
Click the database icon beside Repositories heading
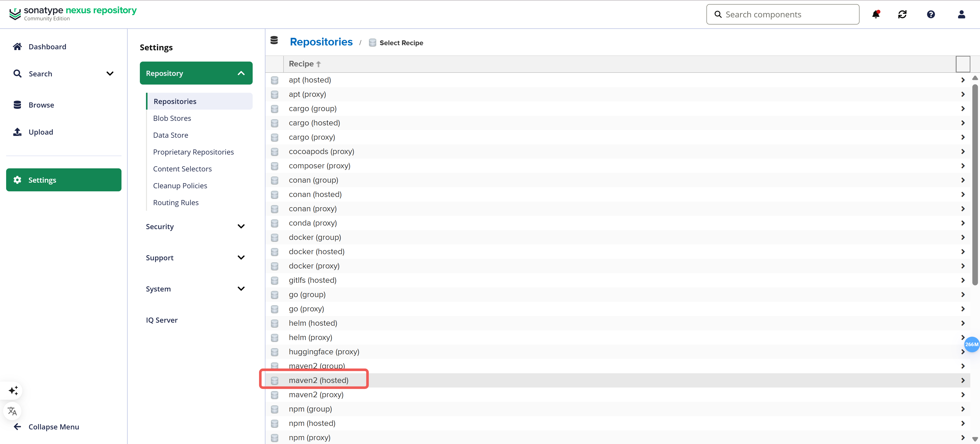274,40
